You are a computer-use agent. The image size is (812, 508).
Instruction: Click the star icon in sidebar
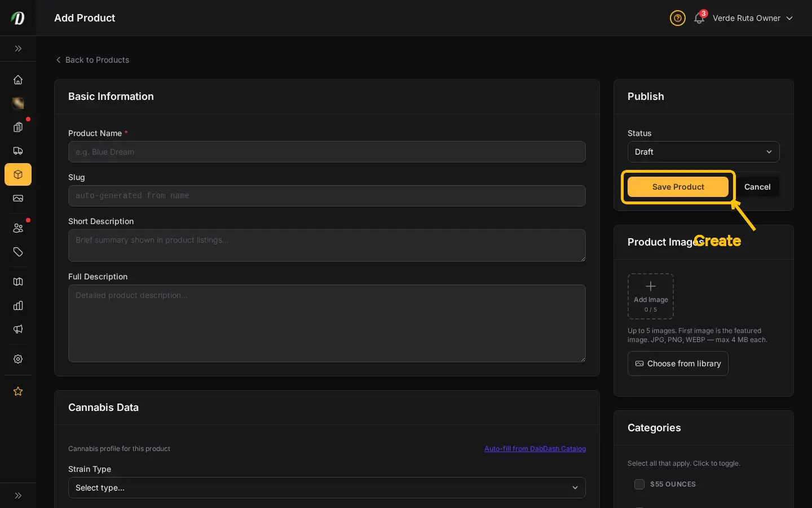18,391
